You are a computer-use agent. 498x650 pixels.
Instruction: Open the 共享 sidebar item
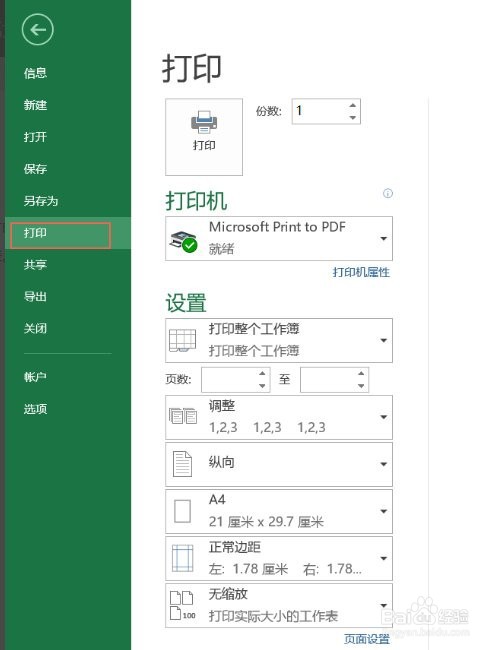point(35,264)
